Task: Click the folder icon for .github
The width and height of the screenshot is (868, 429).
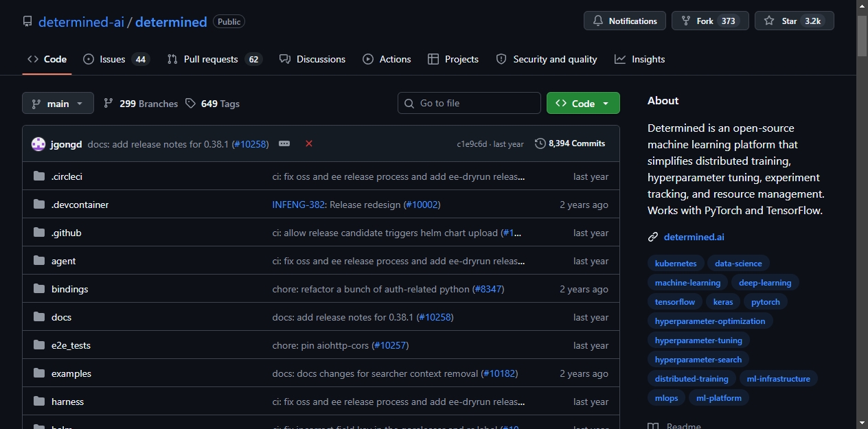Action: (39, 233)
